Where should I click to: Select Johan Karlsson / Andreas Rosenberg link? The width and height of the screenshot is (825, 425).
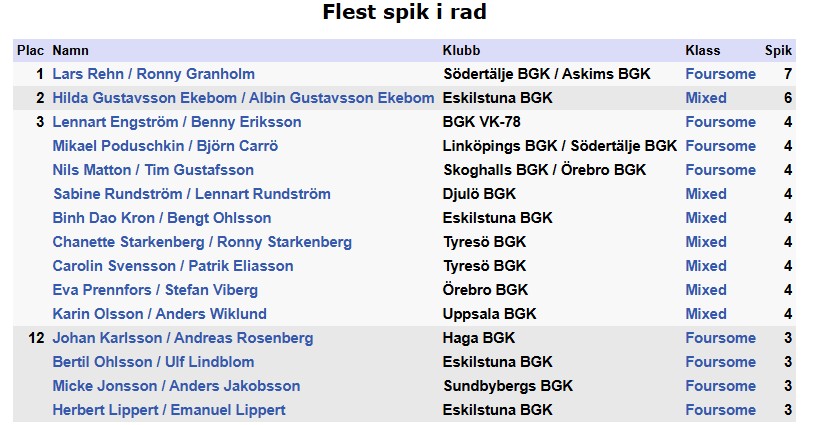(182, 338)
